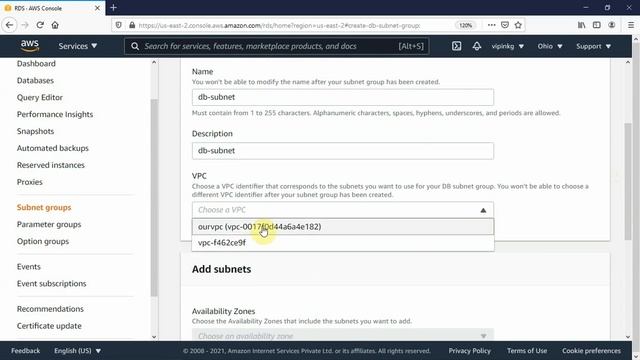Open the Terms of Use link
640x360 pixels.
coord(527,351)
